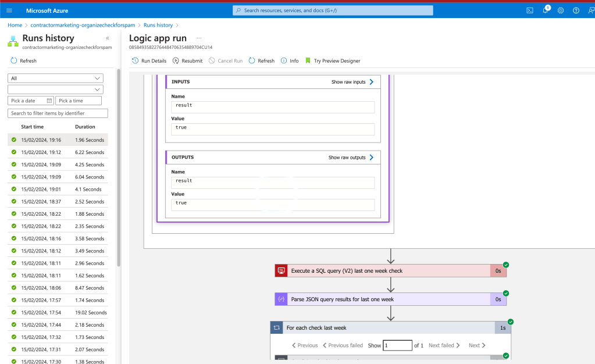Select run 15/02/2024, 19:01
This screenshot has height=364, width=595.
pyautogui.click(x=58, y=189)
